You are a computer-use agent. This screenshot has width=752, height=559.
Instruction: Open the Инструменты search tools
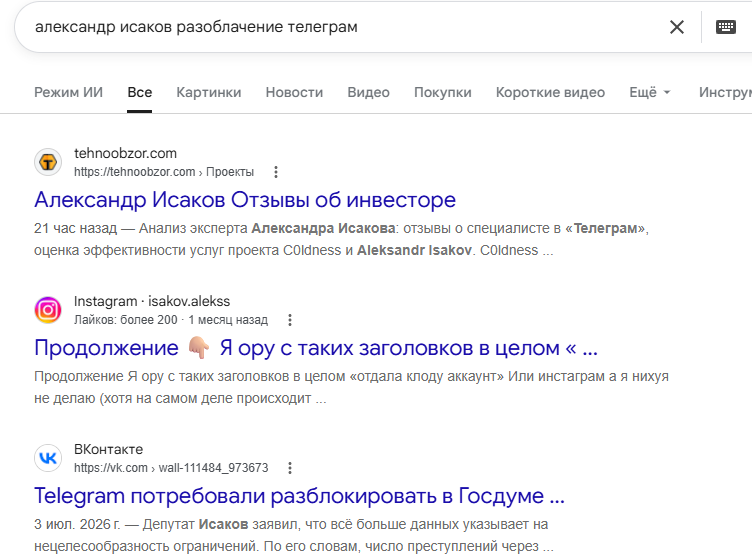[x=725, y=92]
